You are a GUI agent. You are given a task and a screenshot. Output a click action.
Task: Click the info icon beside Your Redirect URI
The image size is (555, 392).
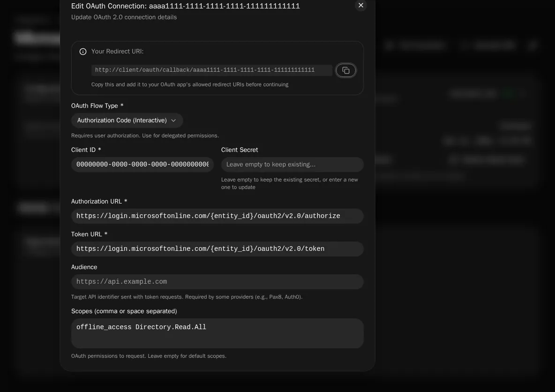click(x=83, y=52)
